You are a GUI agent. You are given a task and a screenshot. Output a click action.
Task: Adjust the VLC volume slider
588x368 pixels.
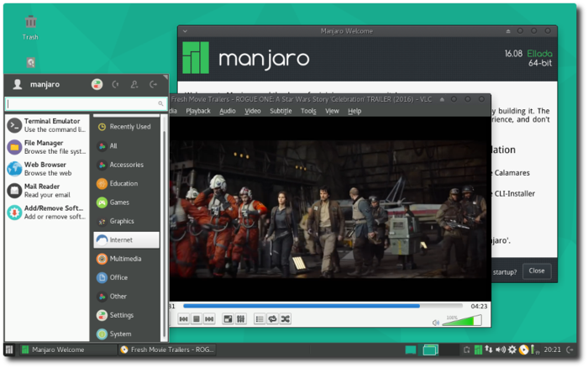(462, 320)
